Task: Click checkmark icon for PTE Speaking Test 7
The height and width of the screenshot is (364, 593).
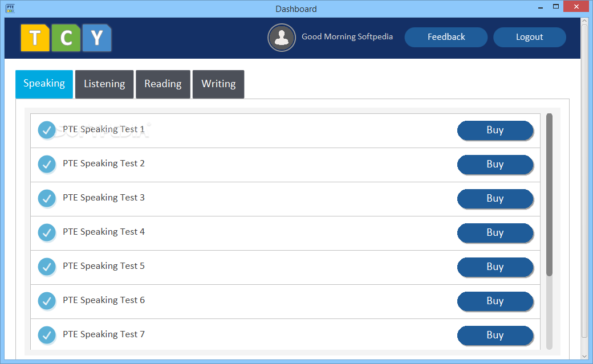Action: tap(47, 335)
